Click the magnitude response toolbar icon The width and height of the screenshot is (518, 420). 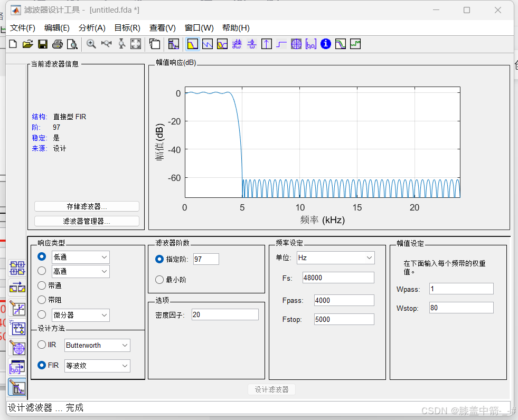click(x=193, y=44)
